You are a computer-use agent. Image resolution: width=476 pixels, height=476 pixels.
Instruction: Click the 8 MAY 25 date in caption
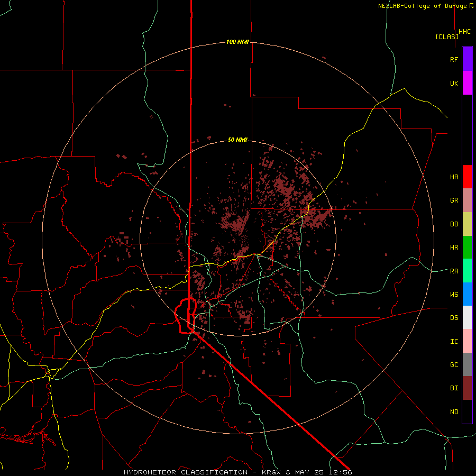305,472
